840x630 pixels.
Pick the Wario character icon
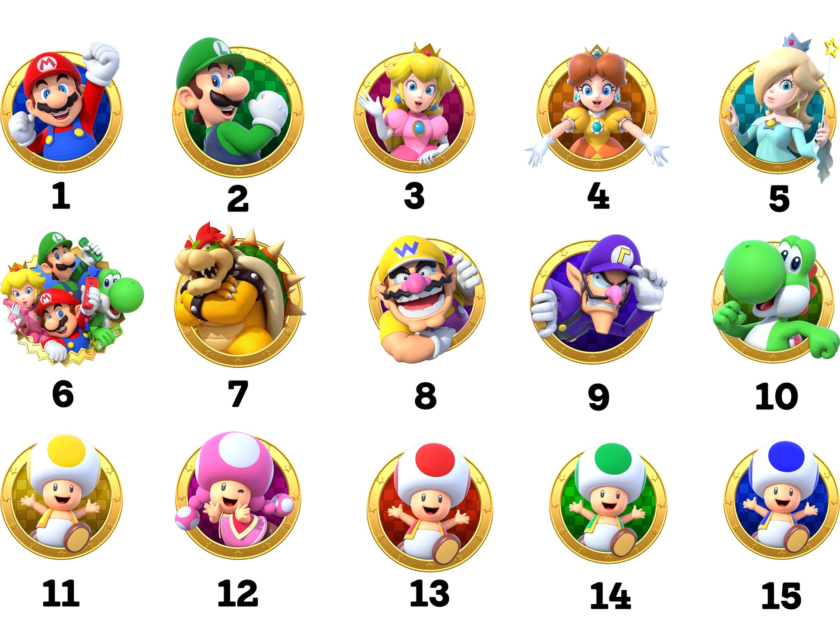(x=427, y=299)
